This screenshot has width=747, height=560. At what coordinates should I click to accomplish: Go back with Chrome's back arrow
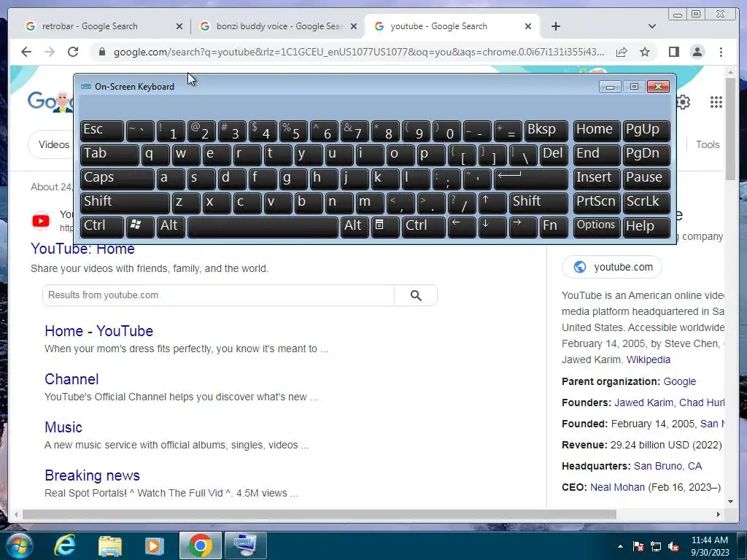tap(26, 52)
